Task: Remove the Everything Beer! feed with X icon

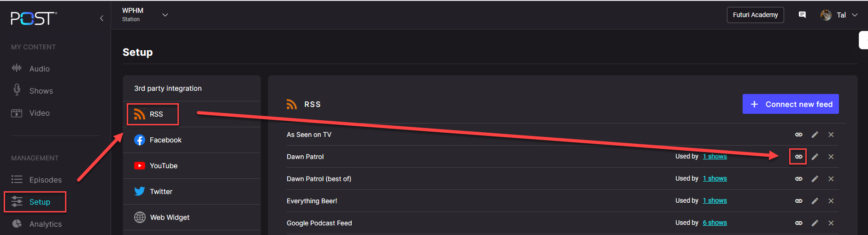Action: pyautogui.click(x=831, y=201)
